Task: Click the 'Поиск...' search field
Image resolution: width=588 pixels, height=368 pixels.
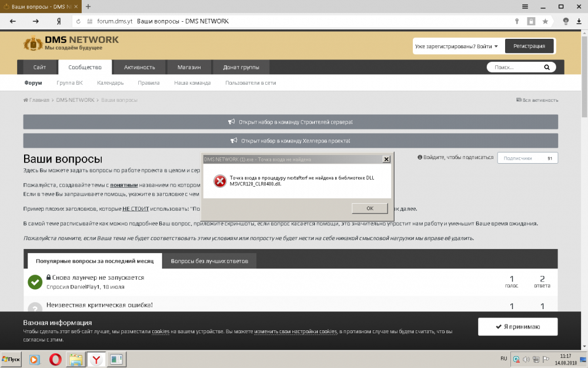Action: coord(514,67)
